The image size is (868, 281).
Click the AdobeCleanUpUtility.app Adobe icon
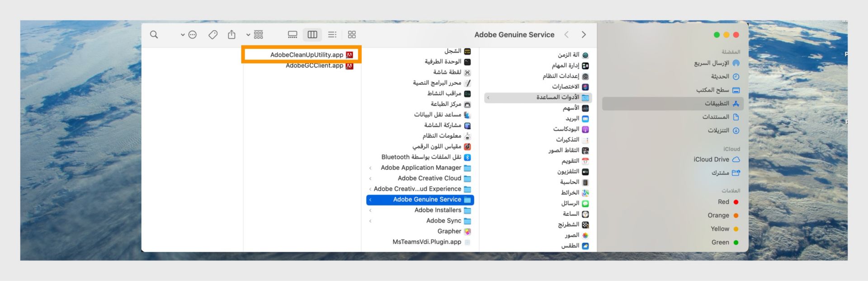point(349,55)
